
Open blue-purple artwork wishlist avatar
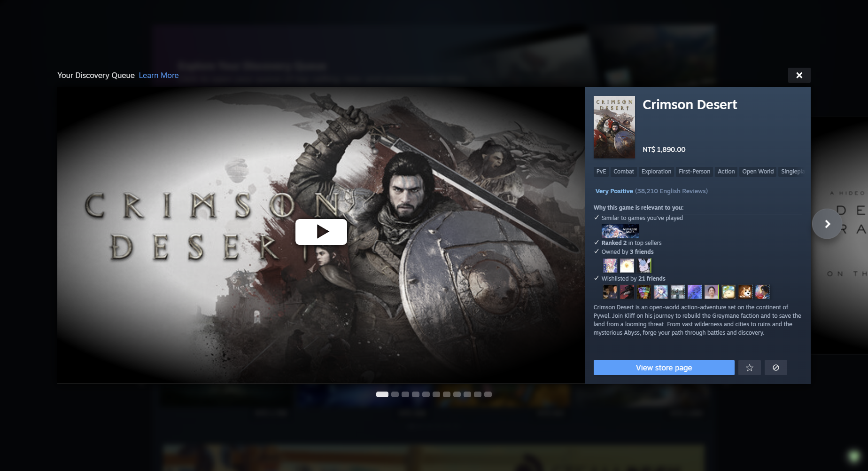click(x=695, y=292)
